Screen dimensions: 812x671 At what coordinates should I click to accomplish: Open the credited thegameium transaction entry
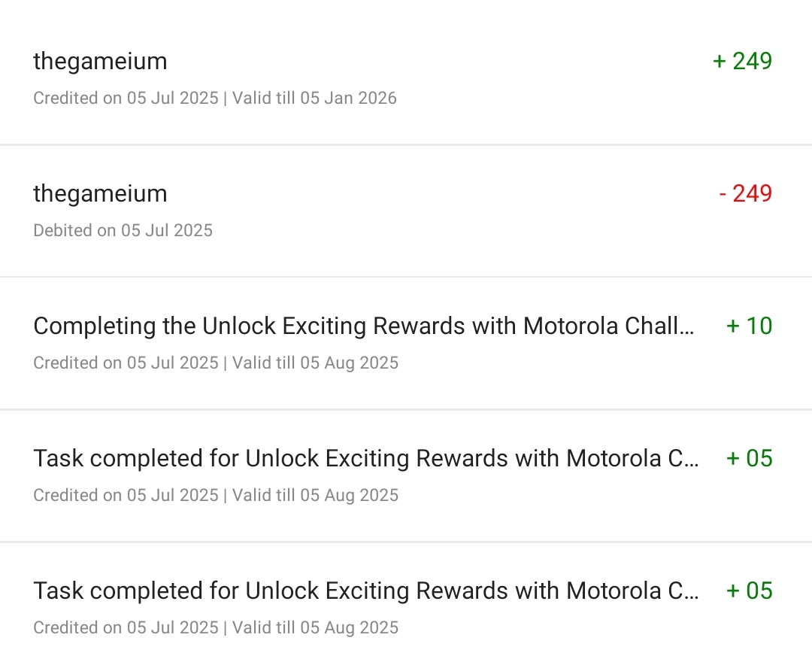point(100,61)
